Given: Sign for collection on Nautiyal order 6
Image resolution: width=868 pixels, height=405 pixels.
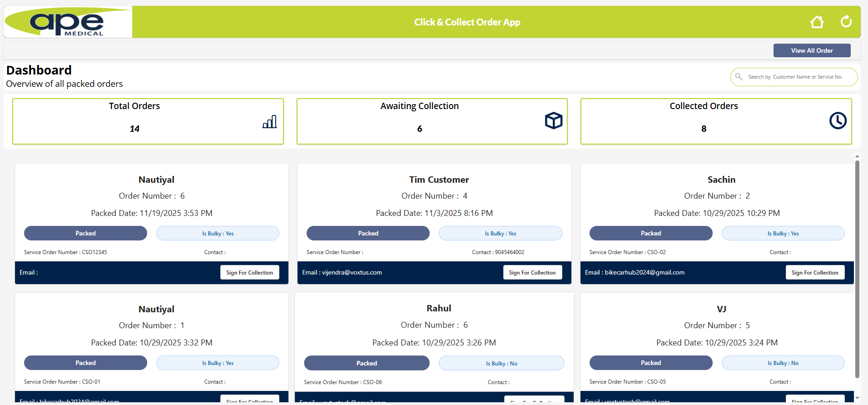Looking at the screenshot, I should click(x=249, y=272).
